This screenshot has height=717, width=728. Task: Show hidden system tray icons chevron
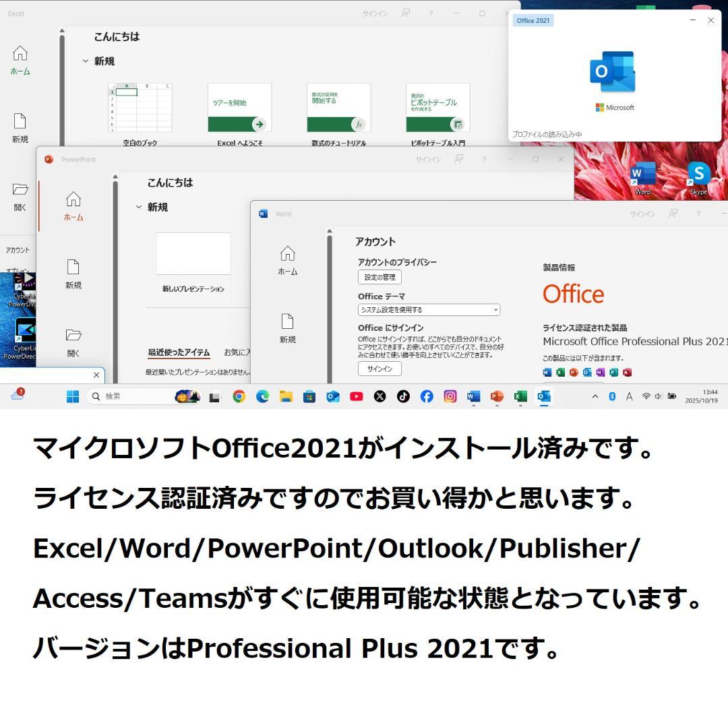595,396
